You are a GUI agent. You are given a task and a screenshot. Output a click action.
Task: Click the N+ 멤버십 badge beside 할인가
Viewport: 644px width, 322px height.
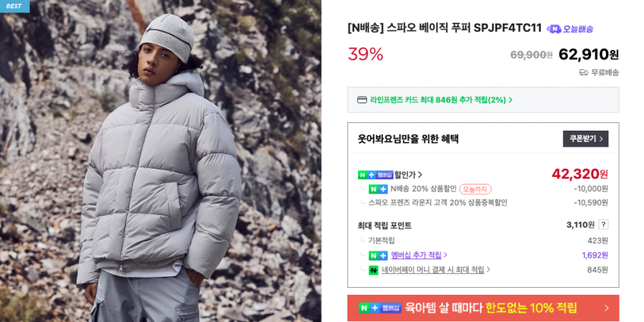coord(375,175)
